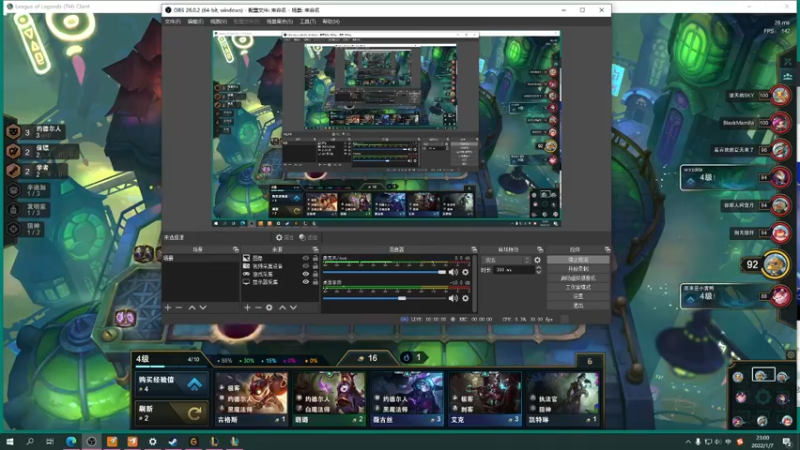Open the microphone/Aux channel settings gear
800x450 pixels.
tap(465, 272)
